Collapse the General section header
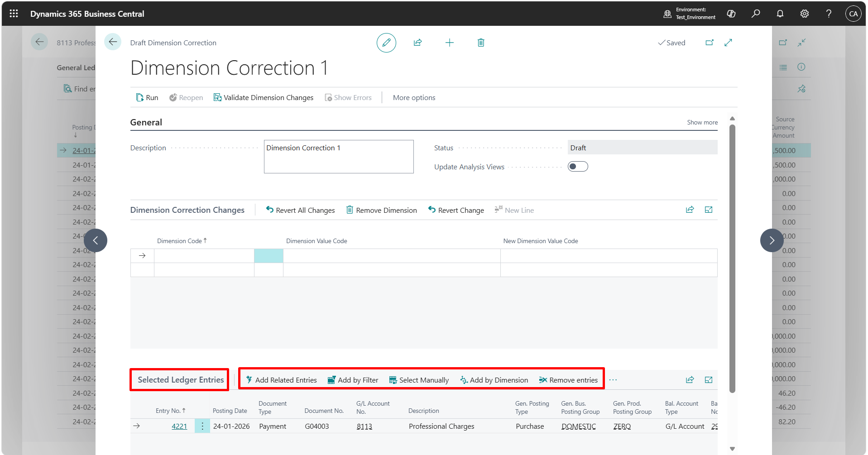 [146, 122]
